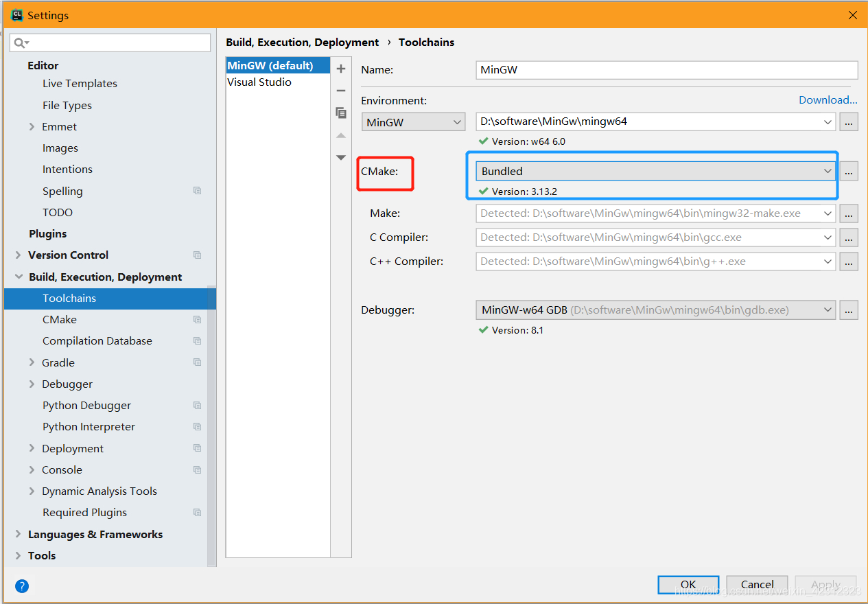Image resolution: width=868 pixels, height=604 pixels.
Task: Open Images settings
Action: pyautogui.click(x=60, y=148)
